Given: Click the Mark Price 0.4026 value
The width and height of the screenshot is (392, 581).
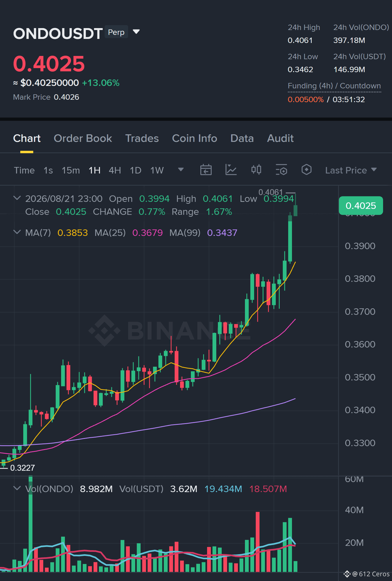Looking at the screenshot, I should (x=67, y=97).
